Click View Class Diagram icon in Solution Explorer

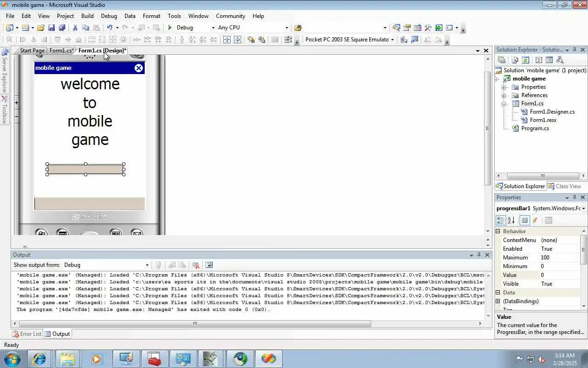[x=560, y=60]
